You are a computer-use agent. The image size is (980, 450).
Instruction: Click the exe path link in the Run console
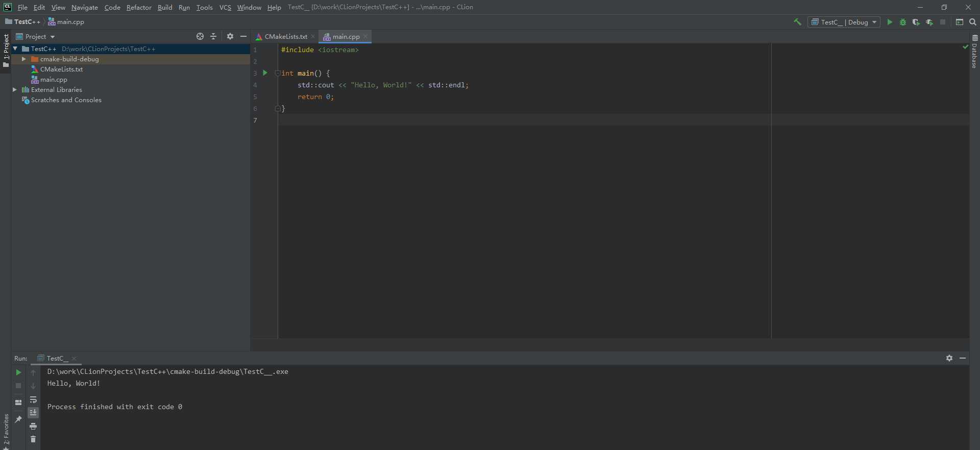(x=168, y=371)
